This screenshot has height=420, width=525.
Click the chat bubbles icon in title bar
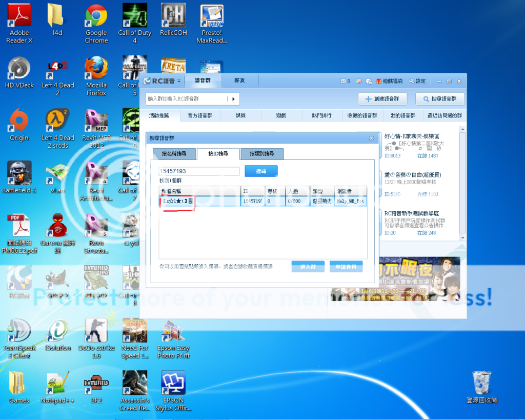369,81
